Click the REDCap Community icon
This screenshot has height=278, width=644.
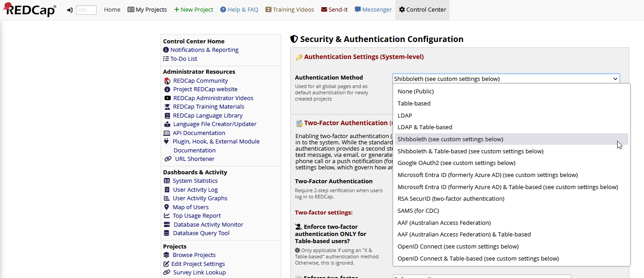pyautogui.click(x=166, y=80)
